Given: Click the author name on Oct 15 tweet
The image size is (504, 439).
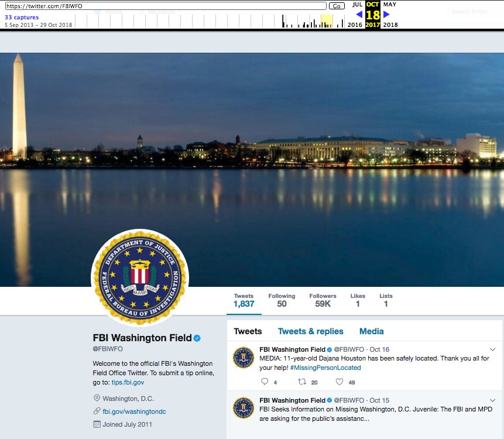Looking at the screenshot, I should 292,400.
